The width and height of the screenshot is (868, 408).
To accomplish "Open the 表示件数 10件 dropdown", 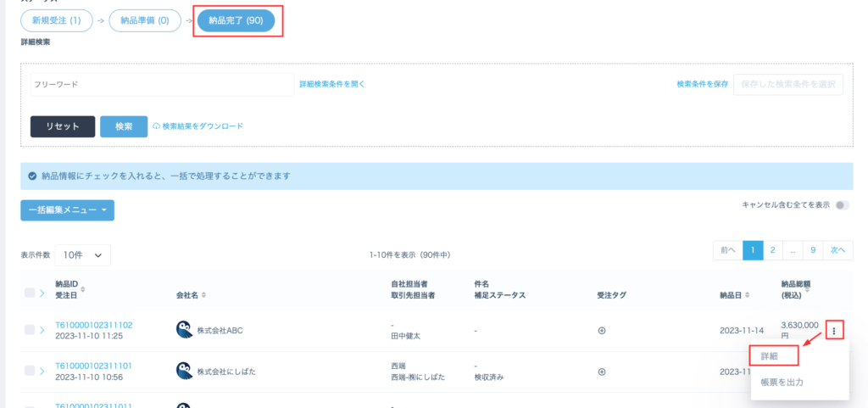I will coord(85,254).
